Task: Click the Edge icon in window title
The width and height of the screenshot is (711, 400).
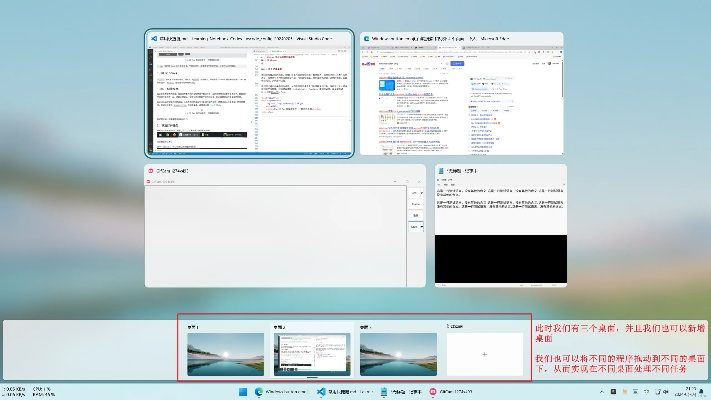Action: pos(367,39)
